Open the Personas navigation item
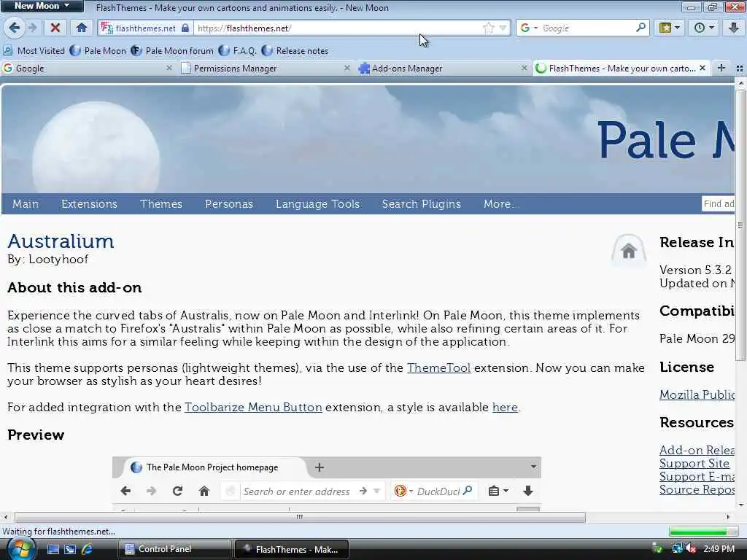The image size is (747, 560). click(x=228, y=204)
